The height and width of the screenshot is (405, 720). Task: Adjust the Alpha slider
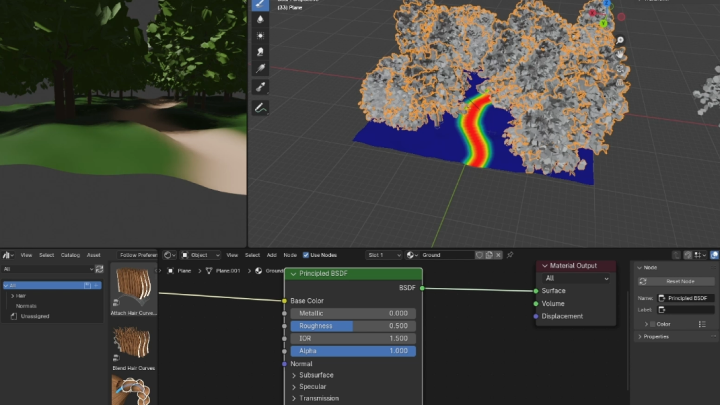pyautogui.click(x=353, y=351)
